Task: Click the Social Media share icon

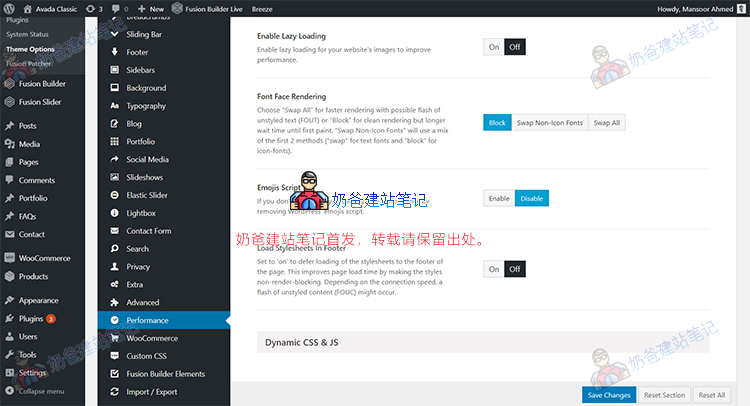Action: 114,159
